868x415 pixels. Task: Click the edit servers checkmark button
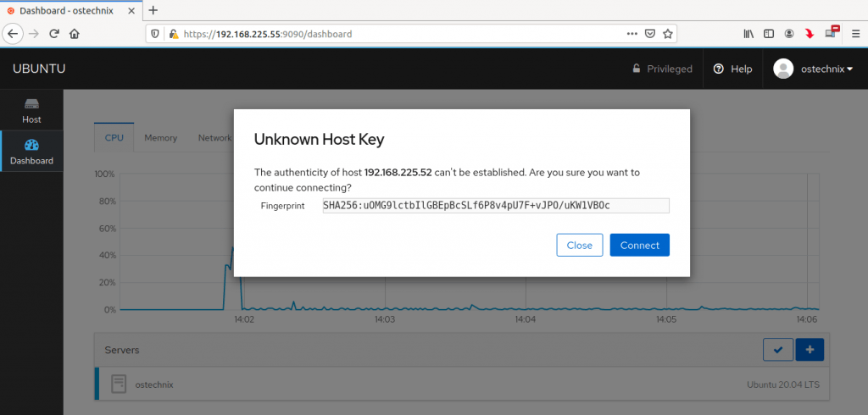[x=777, y=349]
